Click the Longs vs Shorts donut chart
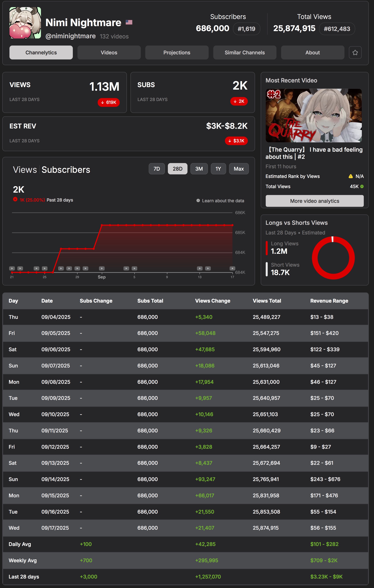 (x=333, y=258)
